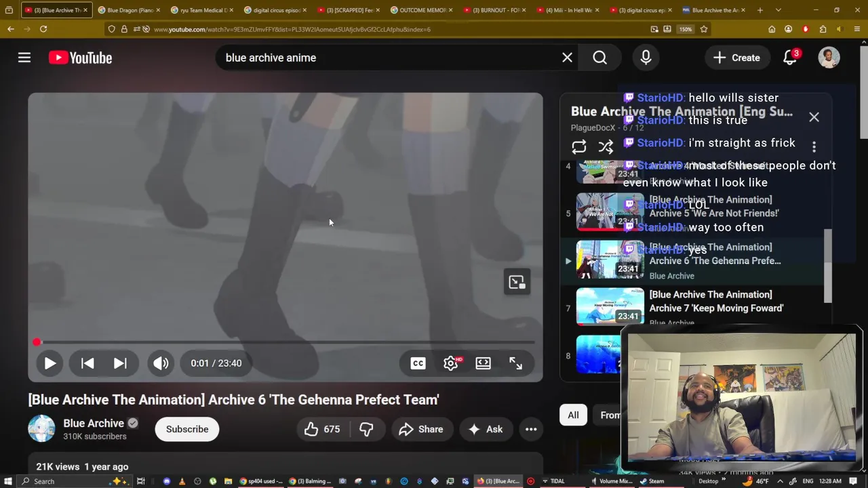This screenshot has width=868, height=488.
Task: Open the Blue Archive channel name link
Action: tap(94, 423)
